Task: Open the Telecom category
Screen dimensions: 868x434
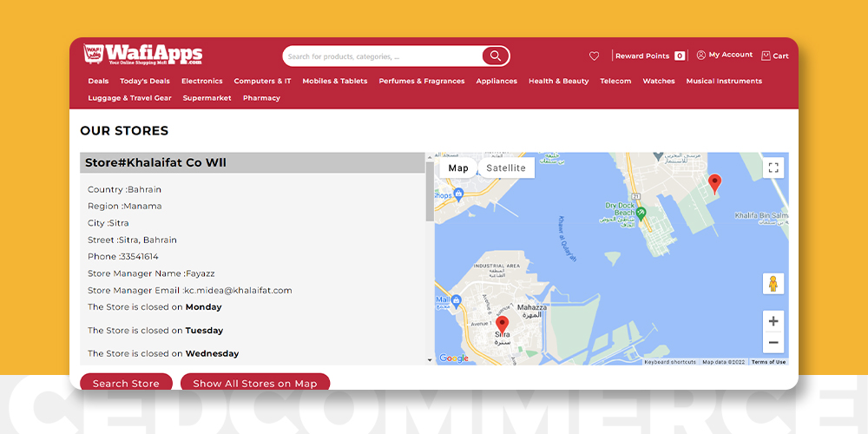Action: pyautogui.click(x=615, y=81)
